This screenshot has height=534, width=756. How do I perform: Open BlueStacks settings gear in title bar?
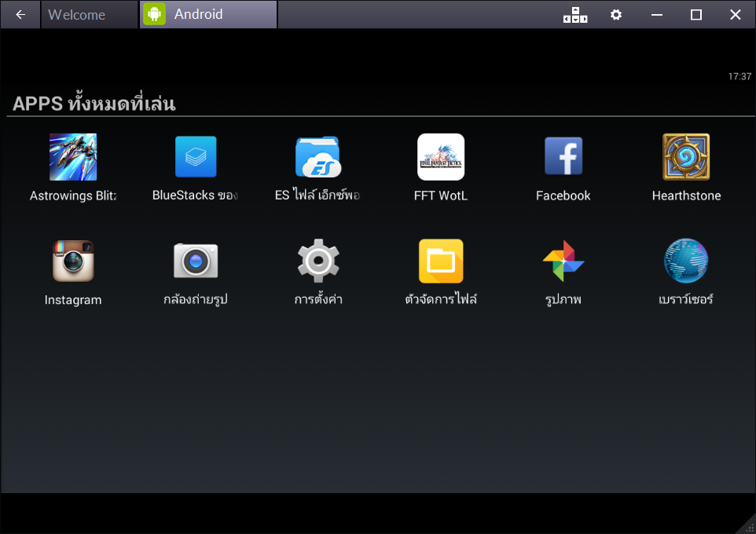pyautogui.click(x=615, y=15)
